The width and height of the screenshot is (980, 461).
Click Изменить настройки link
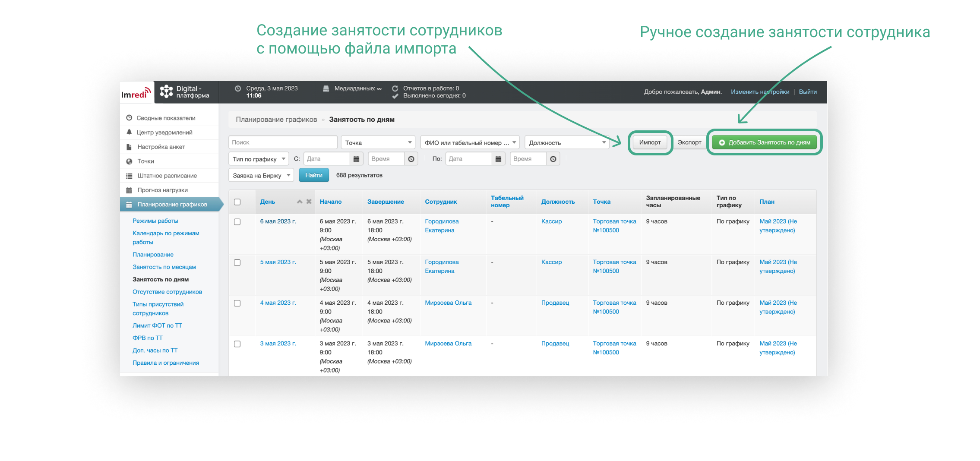760,92
